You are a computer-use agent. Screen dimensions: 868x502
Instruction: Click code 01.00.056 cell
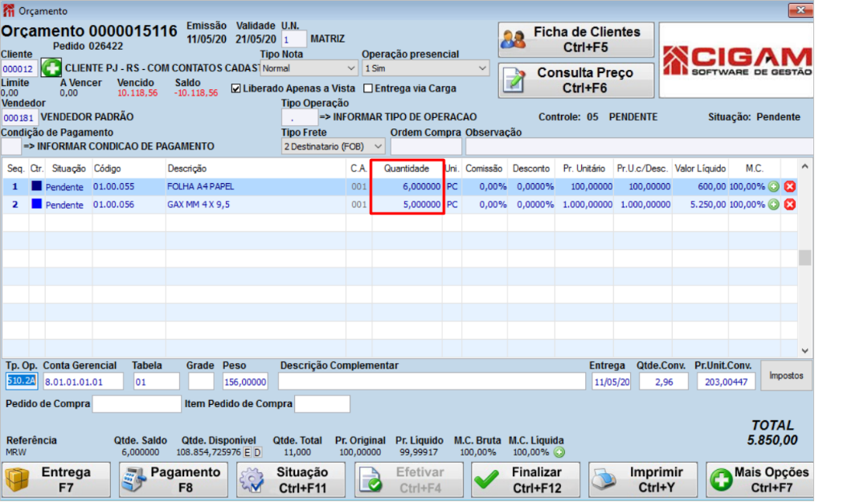tap(129, 204)
